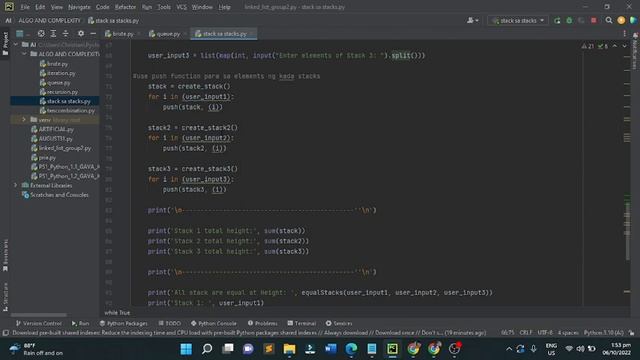Open the Problems tool window
The width and height of the screenshot is (640, 360).
coord(262,323)
